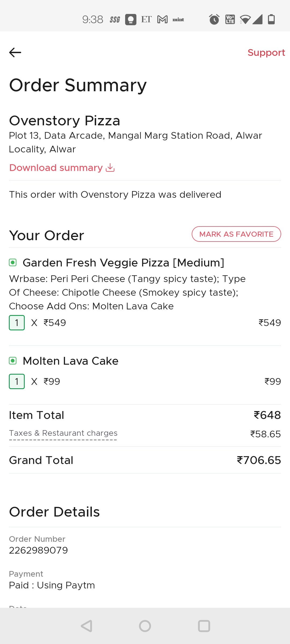Tap the alarm icon in status bar
Screen dimensions: 290x644
click(214, 19)
